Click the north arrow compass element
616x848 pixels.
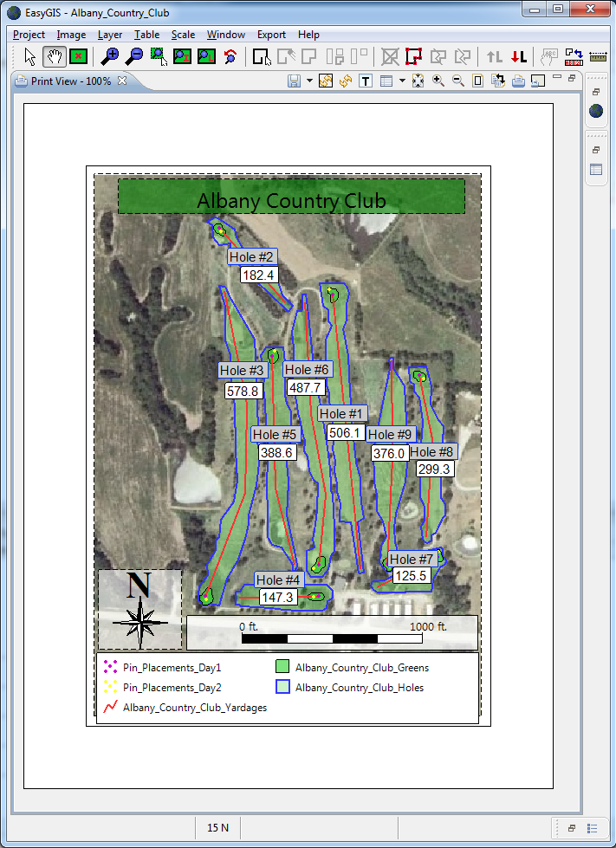(x=140, y=610)
